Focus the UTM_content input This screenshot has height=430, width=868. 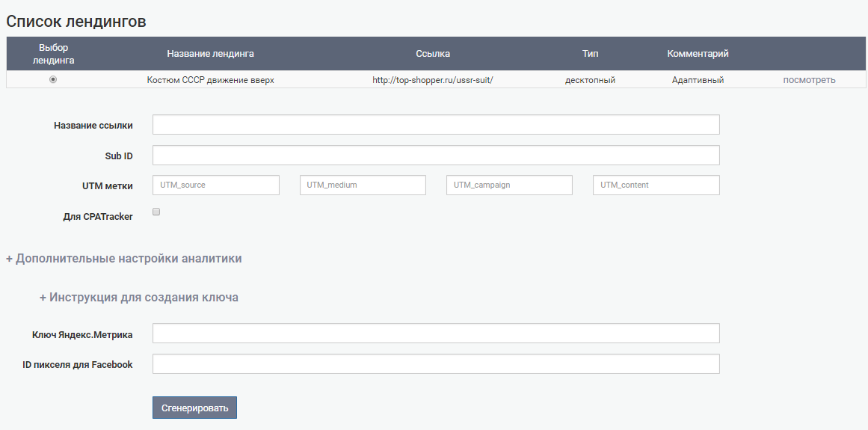[656, 185]
